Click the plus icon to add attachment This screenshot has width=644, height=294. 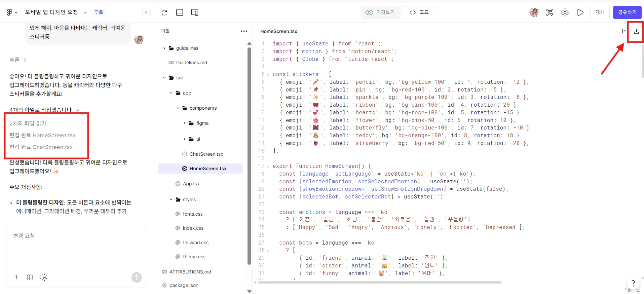point(16,277)
